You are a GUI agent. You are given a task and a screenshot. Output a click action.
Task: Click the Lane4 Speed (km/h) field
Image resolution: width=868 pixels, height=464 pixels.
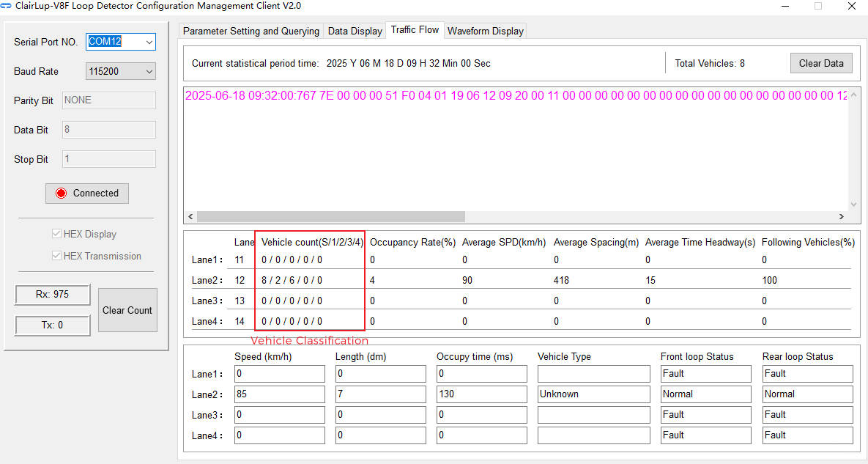point(280,435)
